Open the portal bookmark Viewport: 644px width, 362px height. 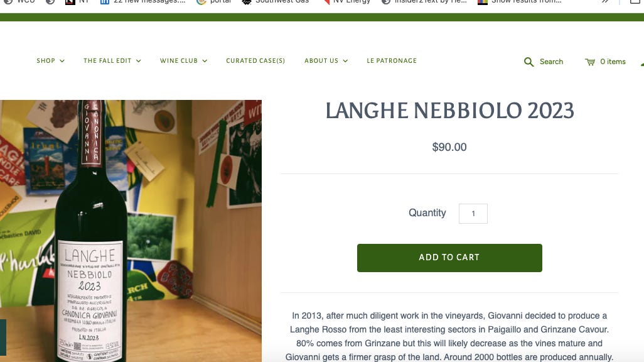214,2
